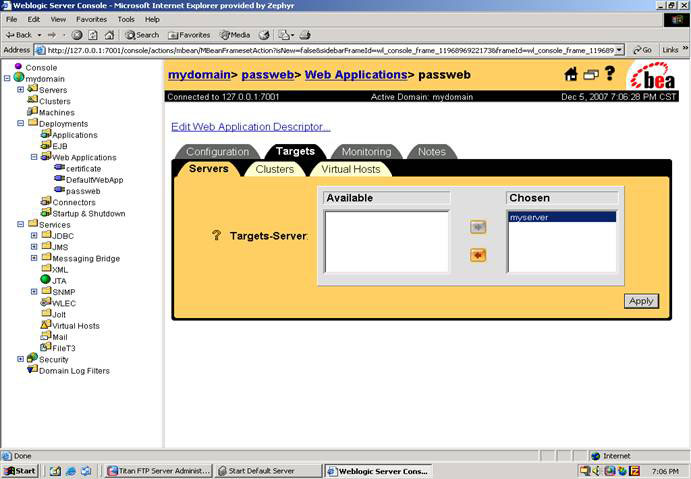Viewport: 691px width, 479px height.
Task: Click the question mark help icon in header
Action: point(610,73)
